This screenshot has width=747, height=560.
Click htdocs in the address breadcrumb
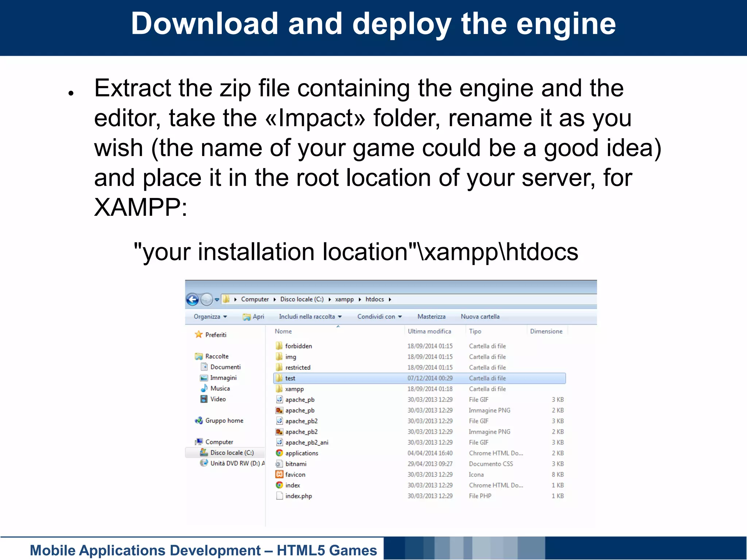[x=375, y=299]
